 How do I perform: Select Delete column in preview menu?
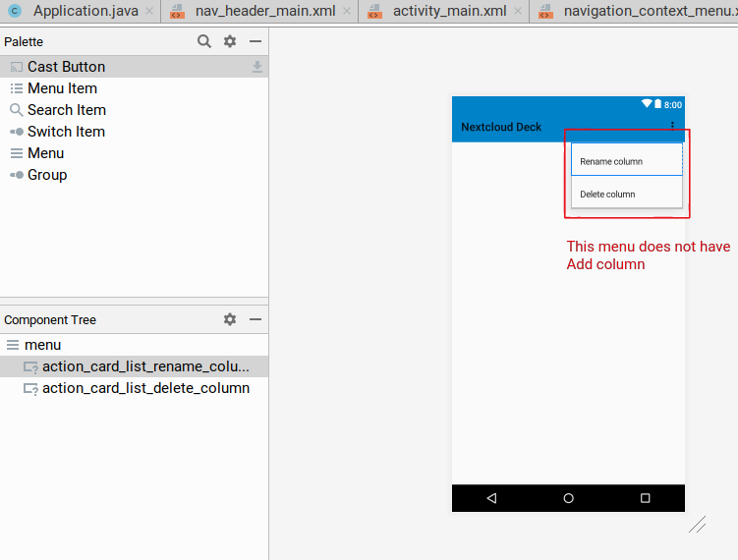click(x=627, y=192)
